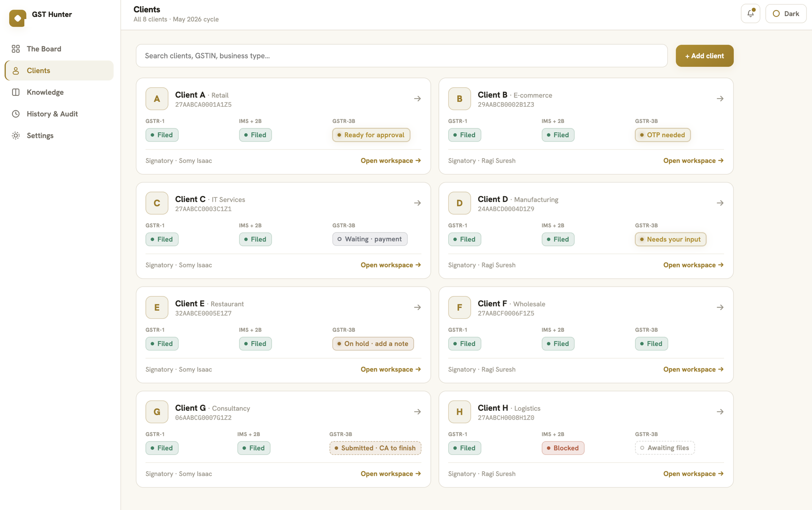Screen dimensions: 812x510
Task: Open workspace for Client D
Action: (x=693, y=265)
